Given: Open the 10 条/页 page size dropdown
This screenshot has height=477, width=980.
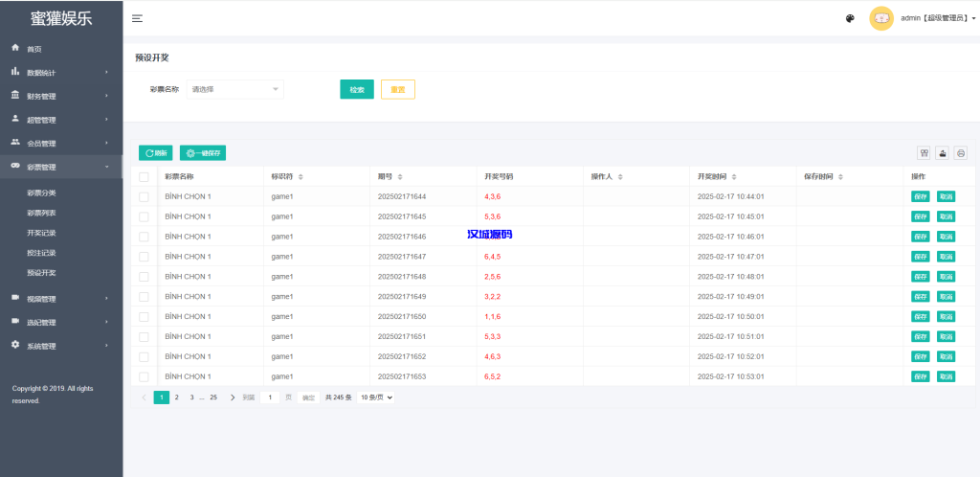Looking at the screenshot, I should (x=376, y=397).
